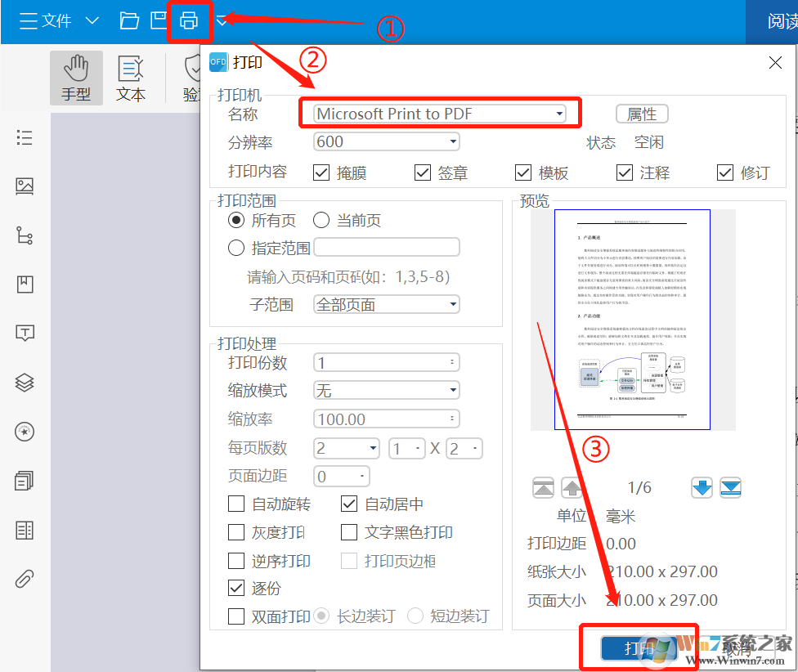Open the 缩放模式 dropdown
Screen dimensions: 798x672
(386, 390)
